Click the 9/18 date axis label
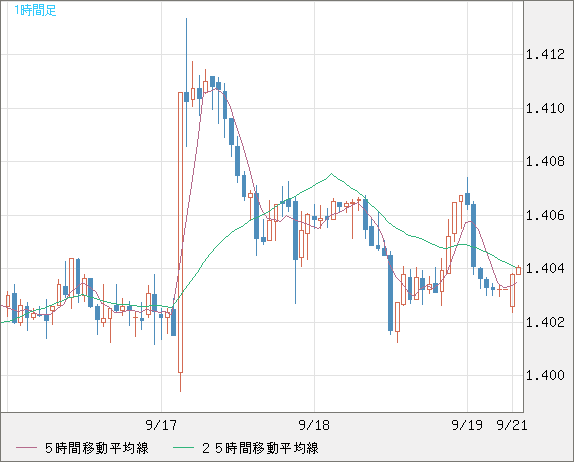 tap(314, 425)
